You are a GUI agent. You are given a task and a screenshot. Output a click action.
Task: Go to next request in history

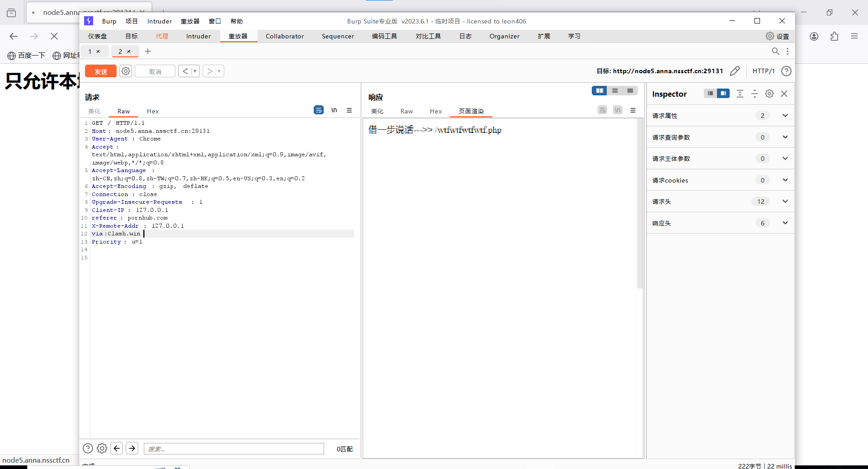point(209,71)
